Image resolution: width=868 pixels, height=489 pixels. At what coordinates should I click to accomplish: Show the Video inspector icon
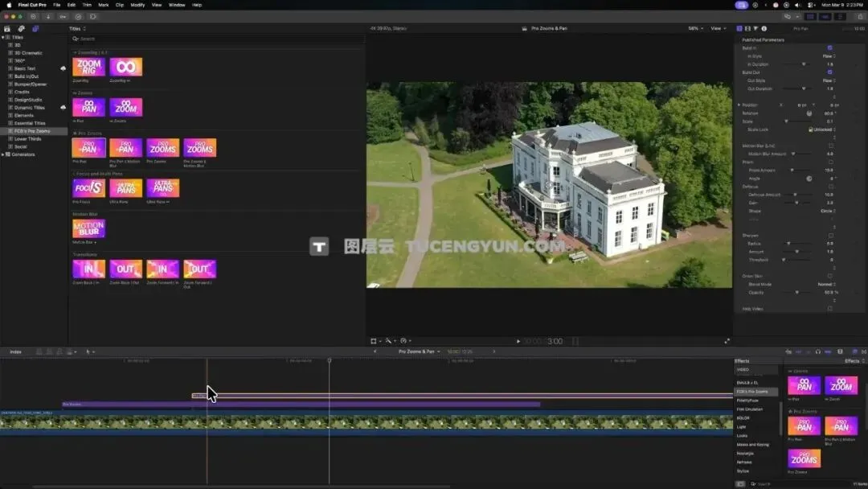click(747, 28)
